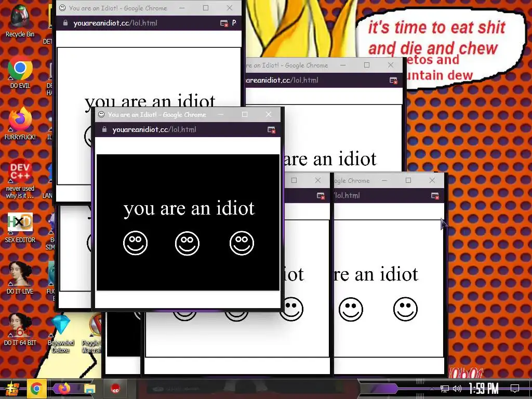Screen dimensions: 532x399
Task: Maximize the top-left idiot window
Action: 206,8
